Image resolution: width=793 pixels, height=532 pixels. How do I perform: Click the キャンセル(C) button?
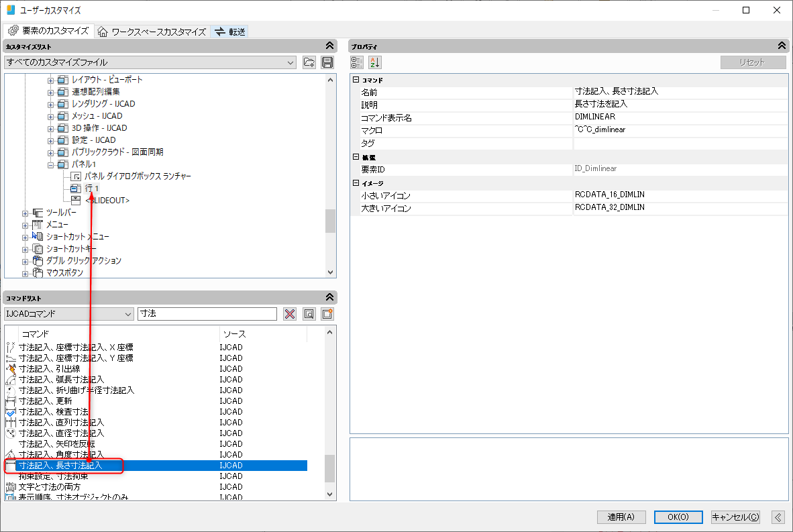click(x=735, y=517)
